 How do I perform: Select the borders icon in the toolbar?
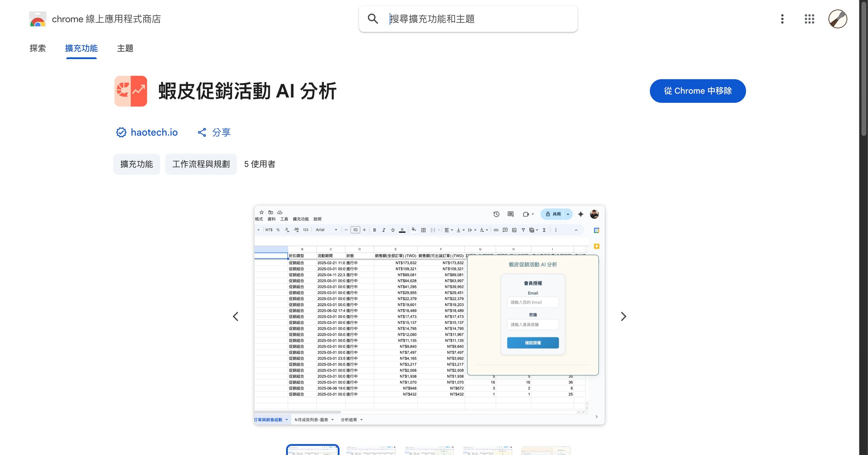[424, 230]
